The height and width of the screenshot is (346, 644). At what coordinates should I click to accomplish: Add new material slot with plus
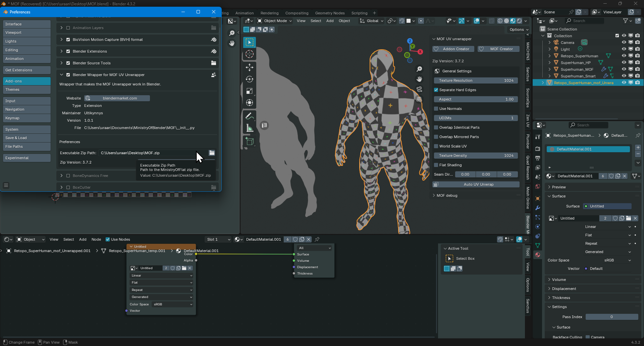tap(638, 148)
